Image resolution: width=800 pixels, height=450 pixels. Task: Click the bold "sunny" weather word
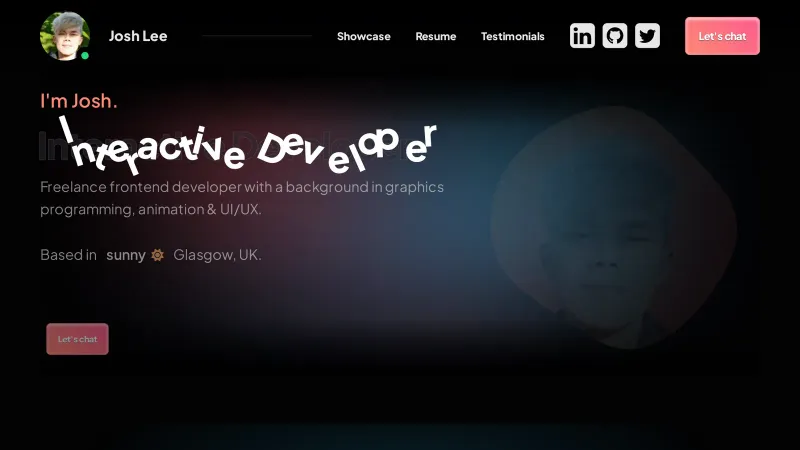126,255
